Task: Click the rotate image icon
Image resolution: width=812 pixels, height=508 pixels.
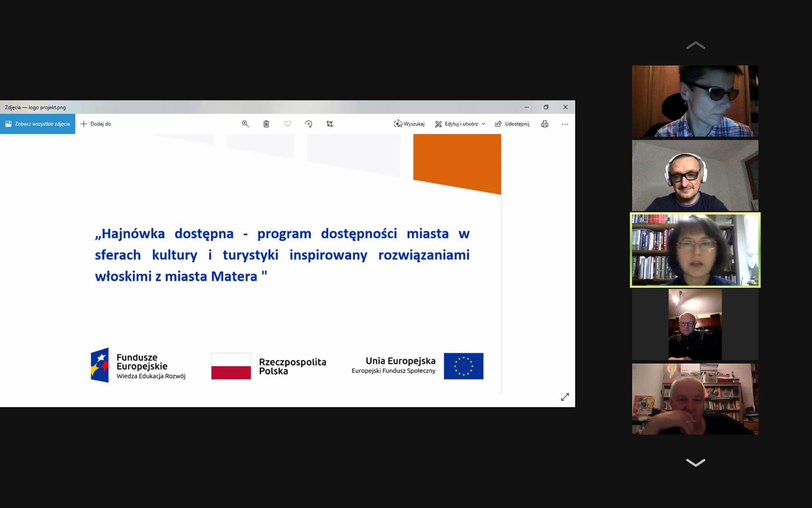Action: (308, 124)
